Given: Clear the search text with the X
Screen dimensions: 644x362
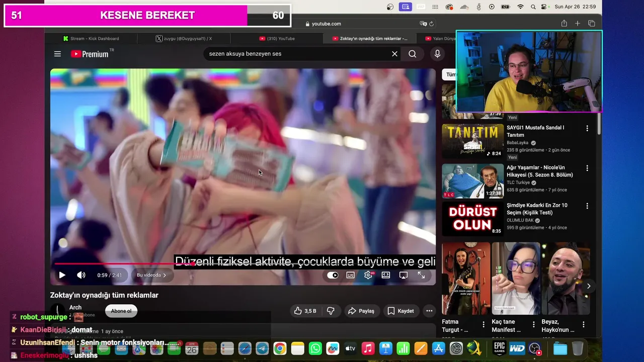Looking at the screenshot, I should pos(394,54).
